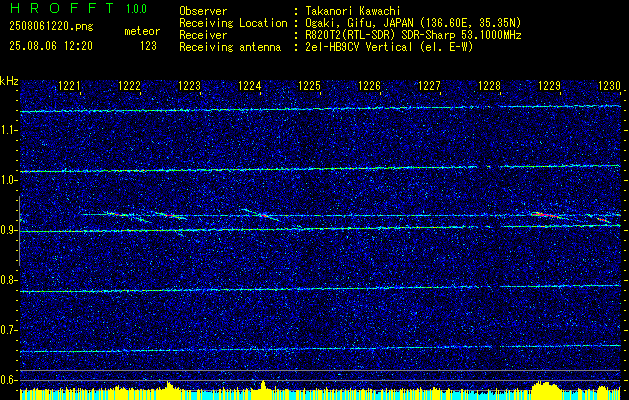The image size is (629, 400).
Task: Click the 1225 time marker
Action: tap(309, 86)
